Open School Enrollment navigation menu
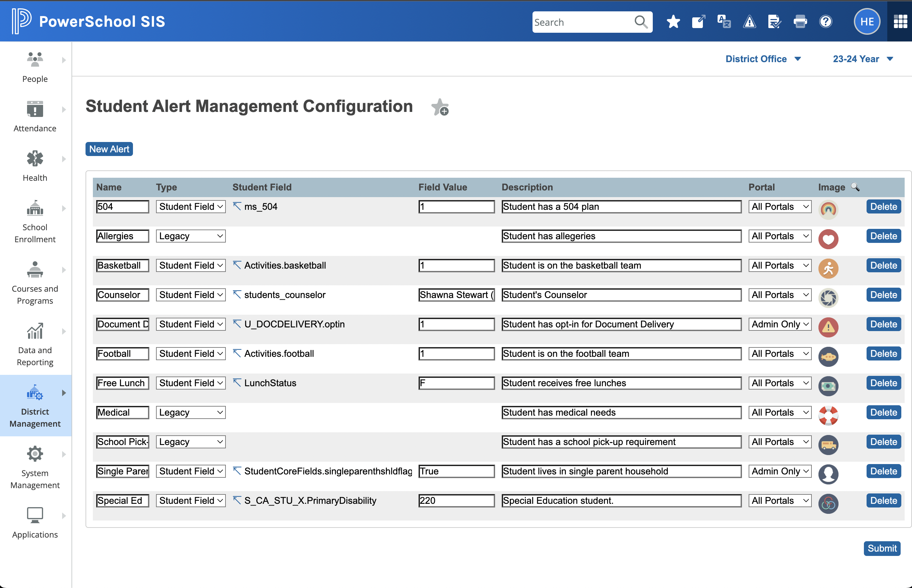This screenshot has height=588, width=912. (x=35, y=221)
